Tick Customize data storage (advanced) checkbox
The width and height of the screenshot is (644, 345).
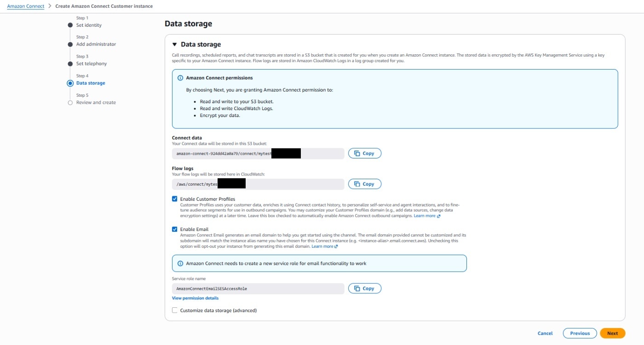point(175,310)
